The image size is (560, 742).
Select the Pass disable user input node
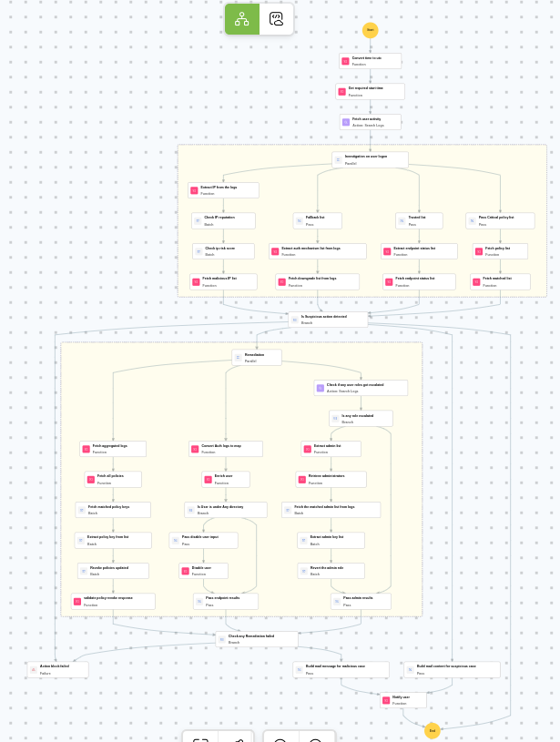204,541
